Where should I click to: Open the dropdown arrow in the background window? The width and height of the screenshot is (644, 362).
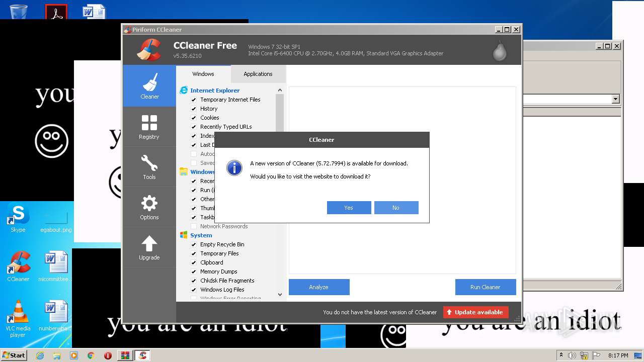coord(615,99)
